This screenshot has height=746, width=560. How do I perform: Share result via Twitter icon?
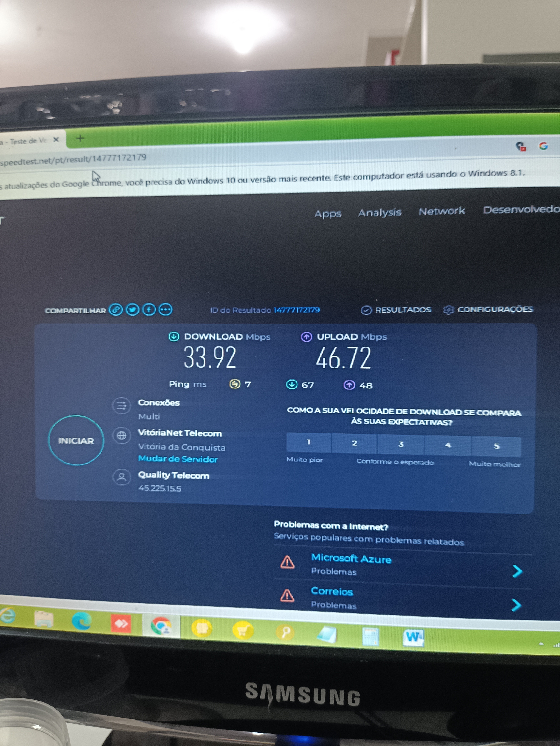132,310
